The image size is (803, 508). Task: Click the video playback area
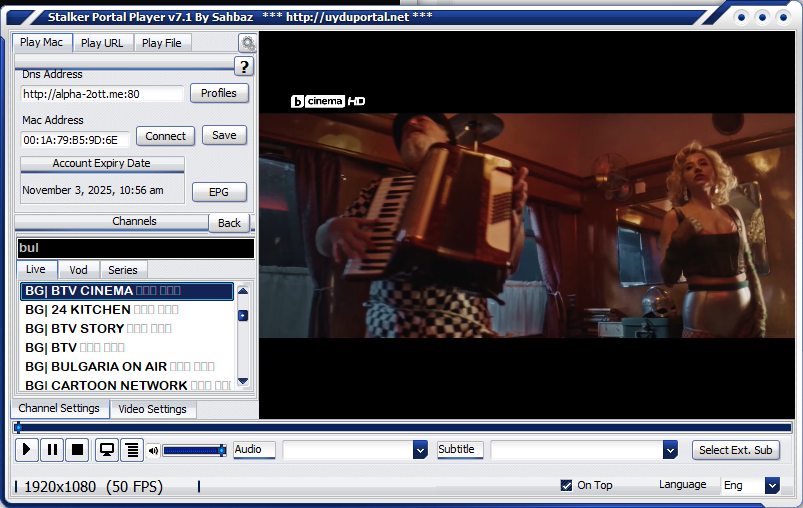coord(527,225)
